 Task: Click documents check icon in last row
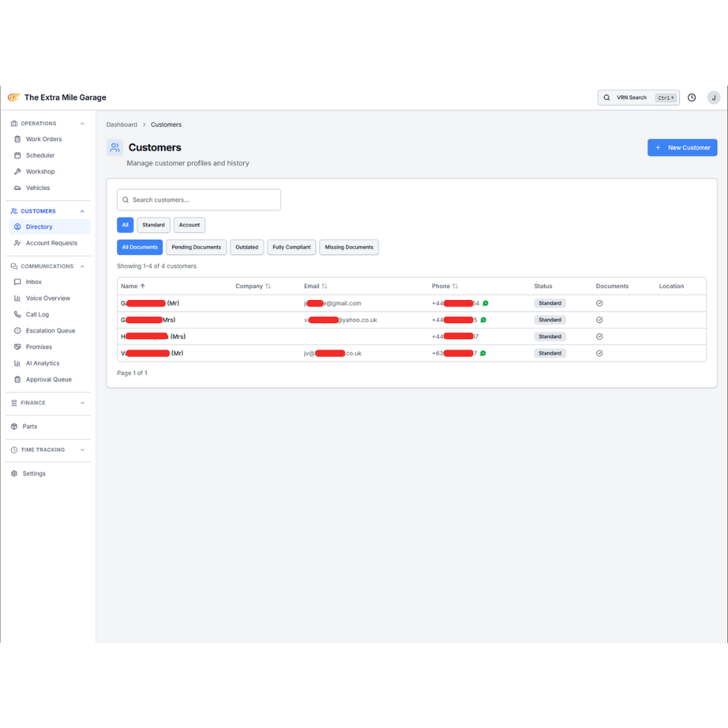click(599, 353)
